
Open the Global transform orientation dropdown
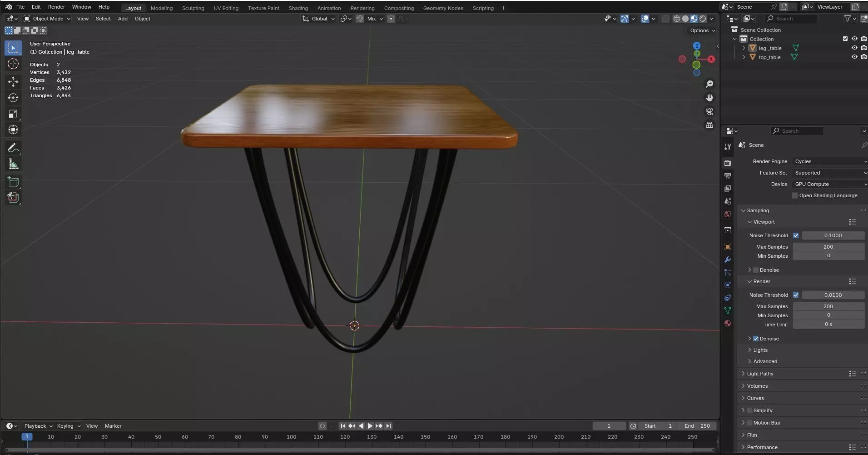pos(319,19)
